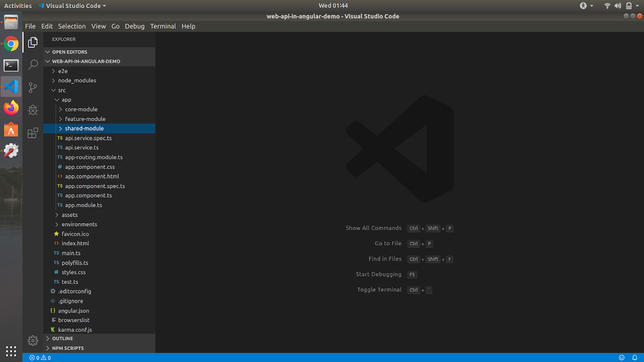644x362 pixels.
Task: Expand the e2e folder
Action: click(99, 71)
